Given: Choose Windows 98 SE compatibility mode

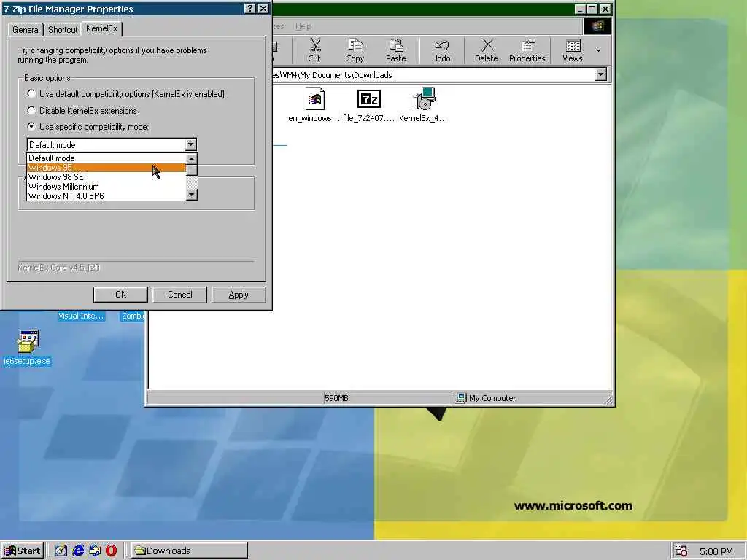Looking at the screenshot, I should tap(107, 177).
